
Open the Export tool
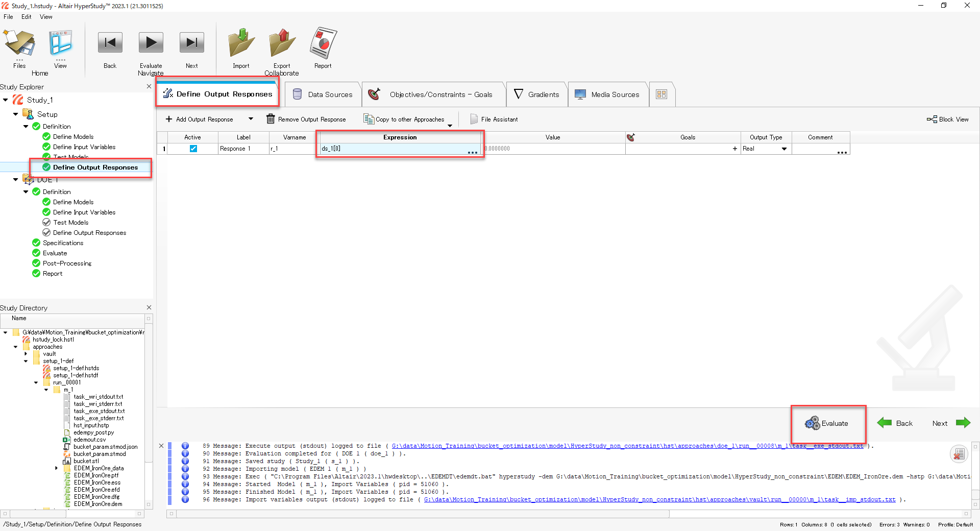pos(282,49)
